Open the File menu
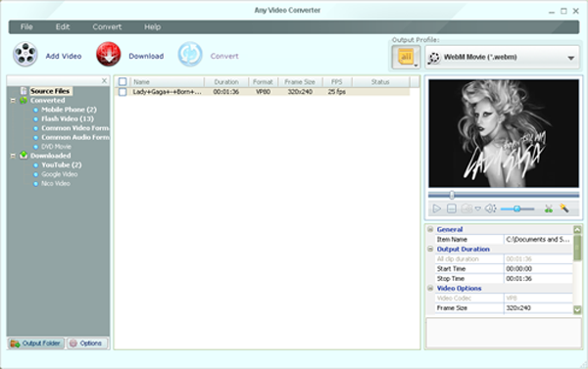Viewport: 588px width, 369px height. pos(26,27)
